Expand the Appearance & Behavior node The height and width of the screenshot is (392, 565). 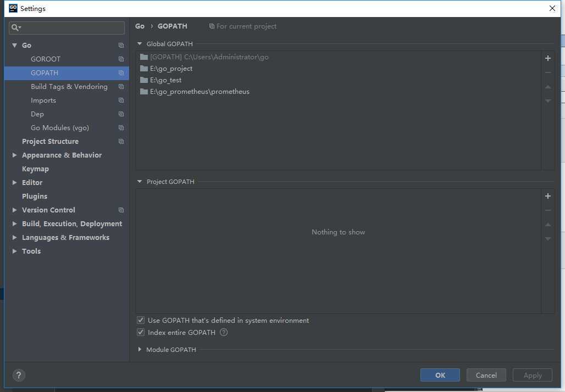tap(14, 155)
